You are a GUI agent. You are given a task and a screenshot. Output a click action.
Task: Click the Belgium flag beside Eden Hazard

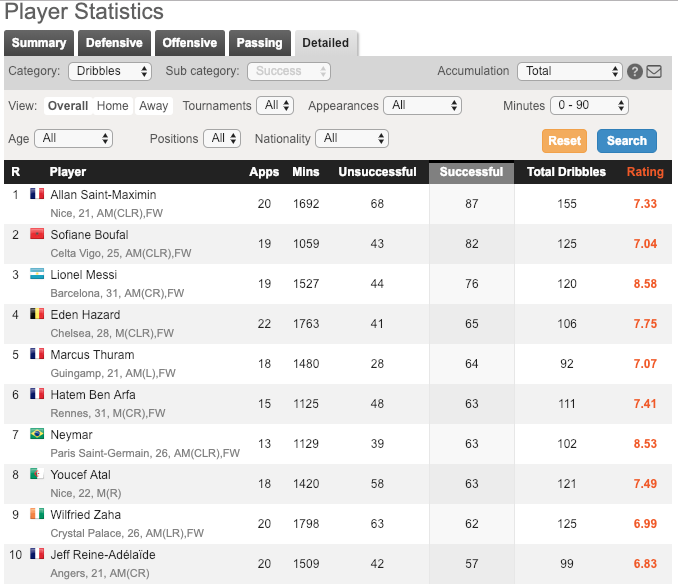38,314
